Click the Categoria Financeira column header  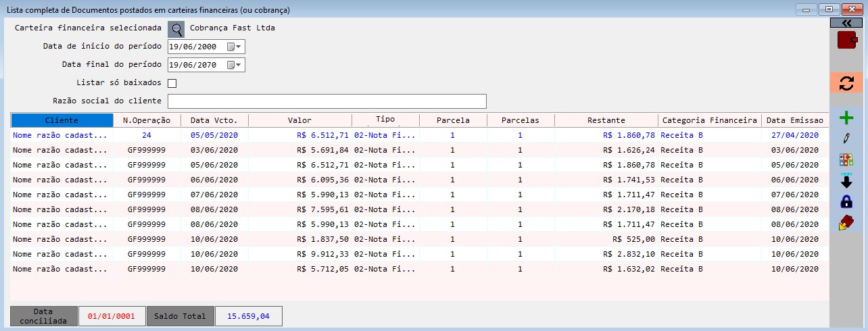[x=709, y=120]
